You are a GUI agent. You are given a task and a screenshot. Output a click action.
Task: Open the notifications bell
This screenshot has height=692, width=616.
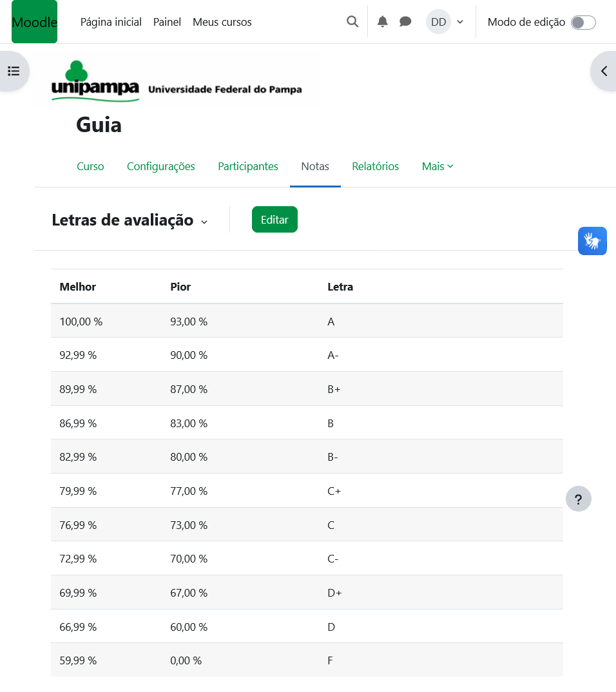(x=383, y=22)
